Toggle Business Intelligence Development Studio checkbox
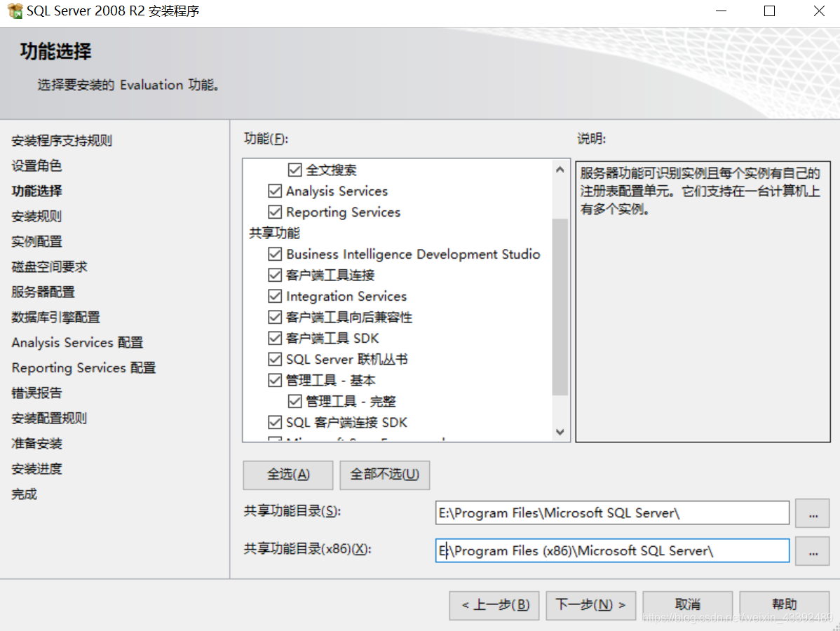 point(275,254)
